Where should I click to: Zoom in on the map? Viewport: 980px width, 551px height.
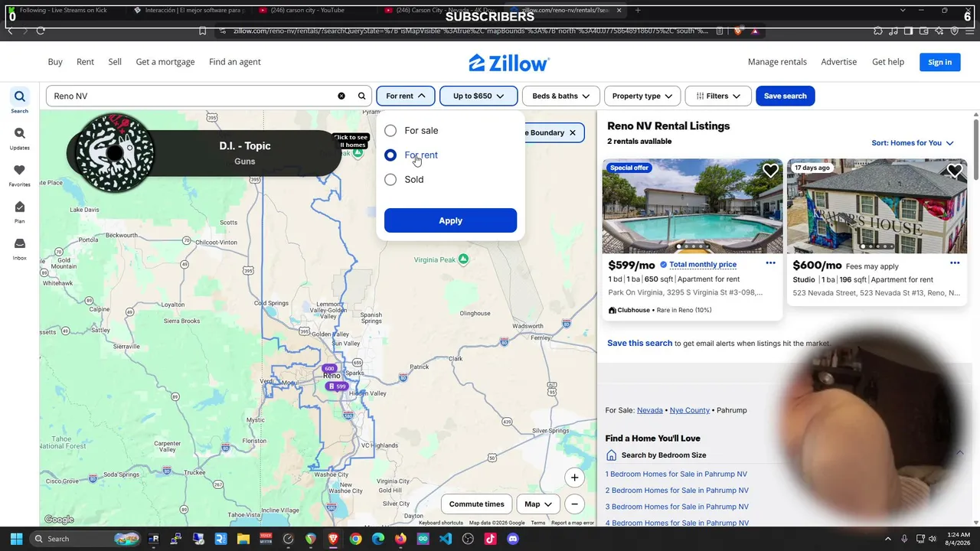[574, 478]
